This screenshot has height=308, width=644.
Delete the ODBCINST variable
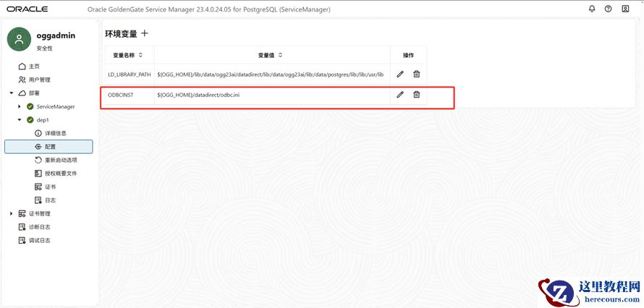pos(417,95)
